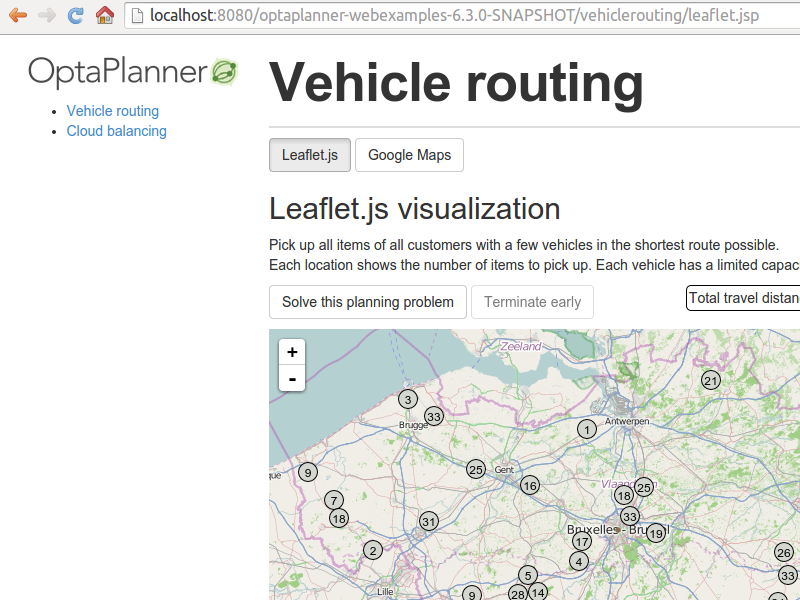Zoom in on the map with plus

point(292,352)
